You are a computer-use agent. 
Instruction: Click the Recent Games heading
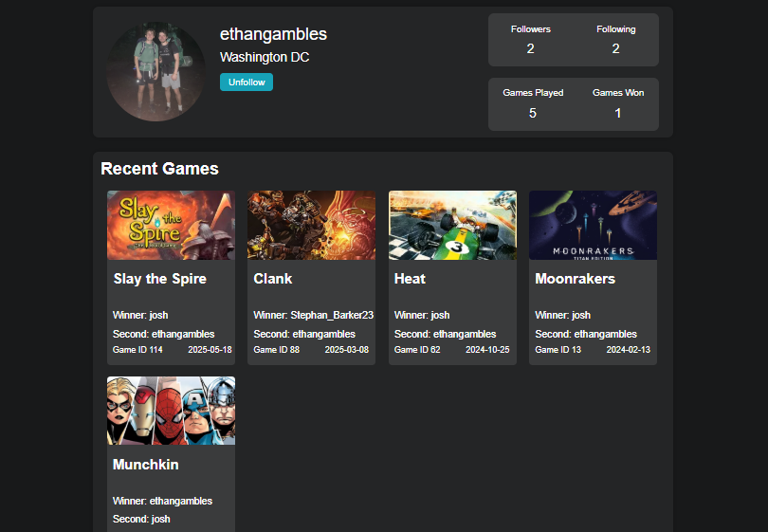[x=159, y=169]
